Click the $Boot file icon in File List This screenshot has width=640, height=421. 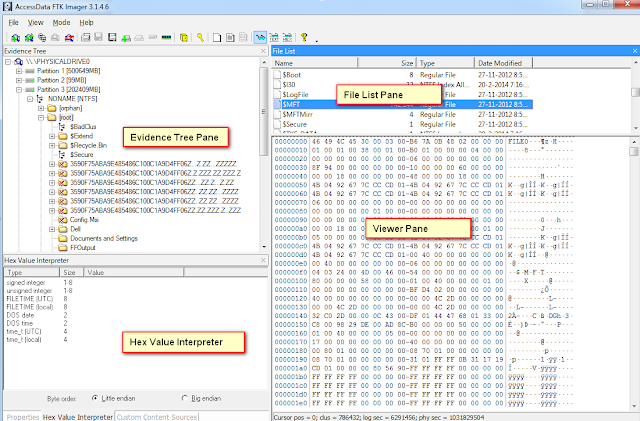point(277,75)
